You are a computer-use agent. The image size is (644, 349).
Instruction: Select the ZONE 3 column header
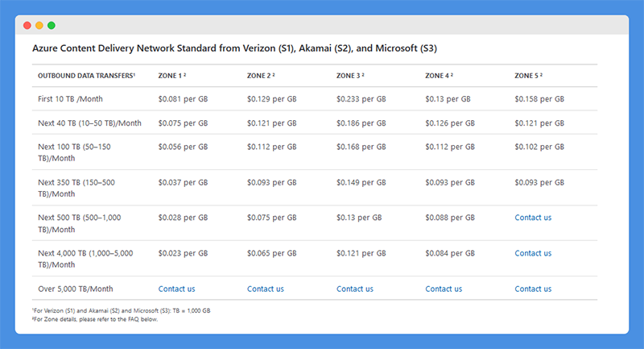[350, 76]
